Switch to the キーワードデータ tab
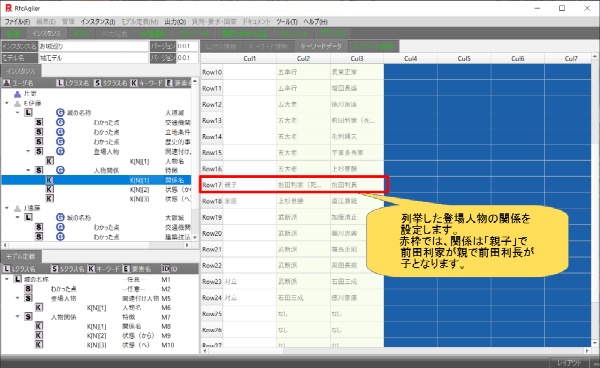The image size is (600, 368). point(321,46)
